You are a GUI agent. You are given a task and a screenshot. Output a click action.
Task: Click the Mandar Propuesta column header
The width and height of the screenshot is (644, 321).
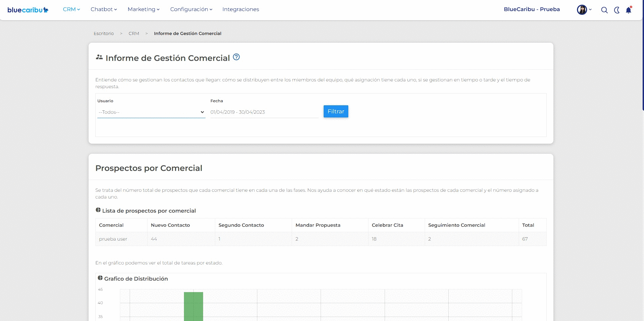[x=330, y=225]
